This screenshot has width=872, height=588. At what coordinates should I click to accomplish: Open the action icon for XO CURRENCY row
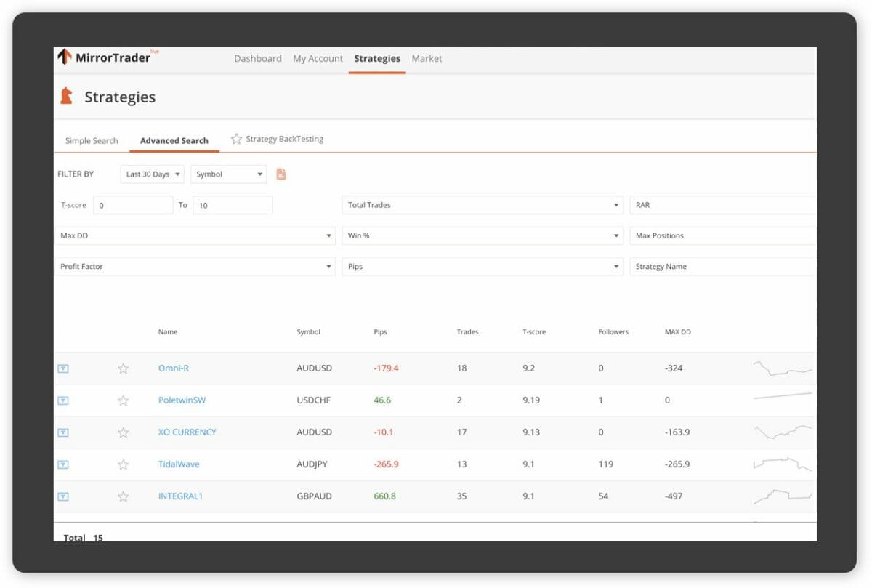(x=63, y=432)
